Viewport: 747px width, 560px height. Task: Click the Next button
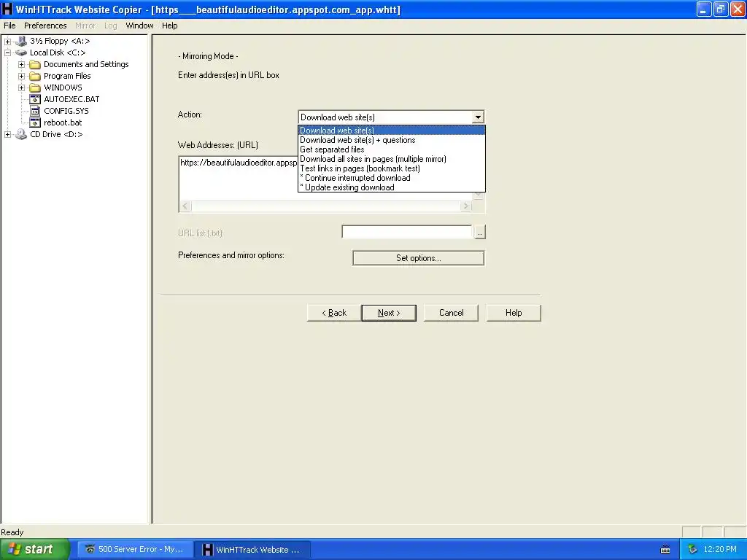point(389,313)
